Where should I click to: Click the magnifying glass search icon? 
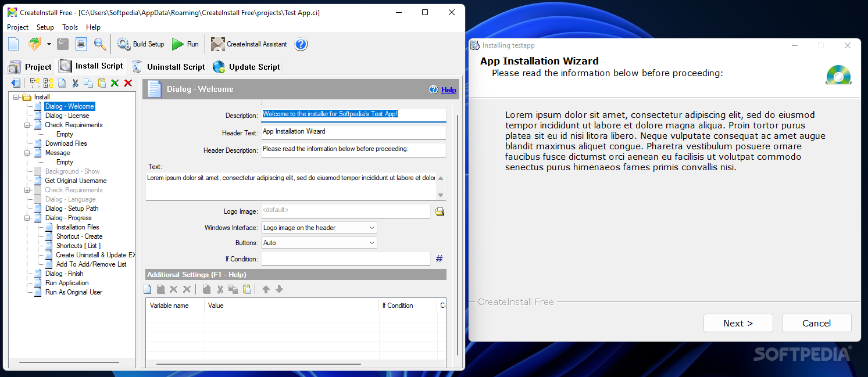coord(100,44)
